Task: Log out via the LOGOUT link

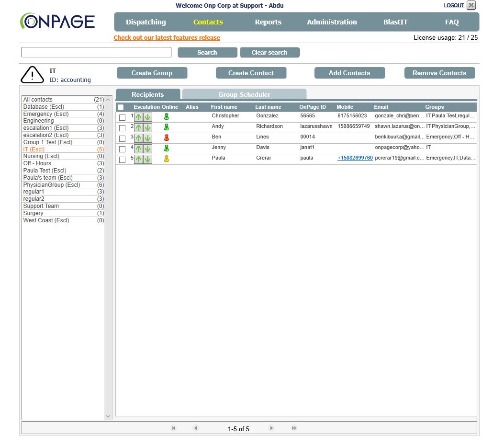Action: click(454, 5)
